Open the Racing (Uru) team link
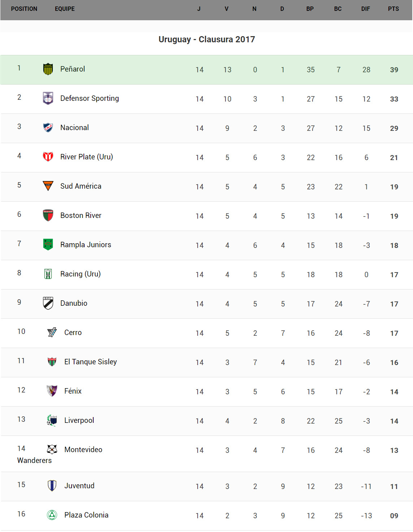This screenshot has height=532, width=413. [80, 274]
